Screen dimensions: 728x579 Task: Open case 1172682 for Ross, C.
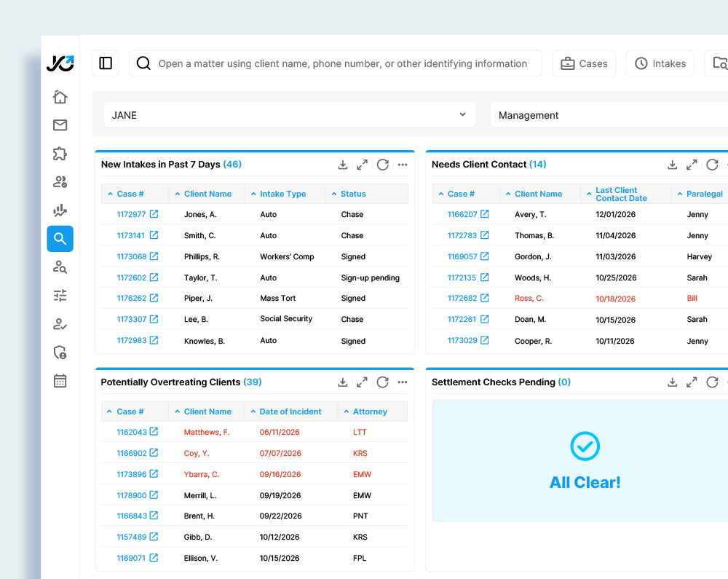462,299
